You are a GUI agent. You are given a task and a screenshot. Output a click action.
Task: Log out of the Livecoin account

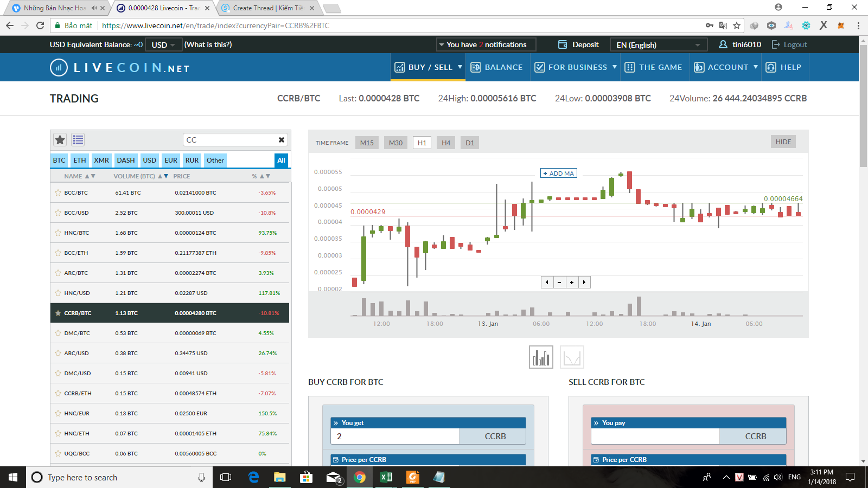[789, 44]
